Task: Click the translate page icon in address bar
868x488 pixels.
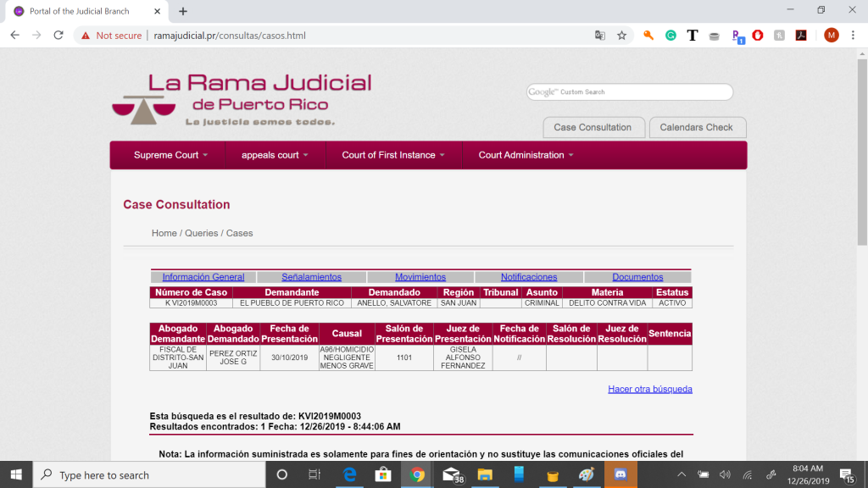Action: click(x=600, y=36)
